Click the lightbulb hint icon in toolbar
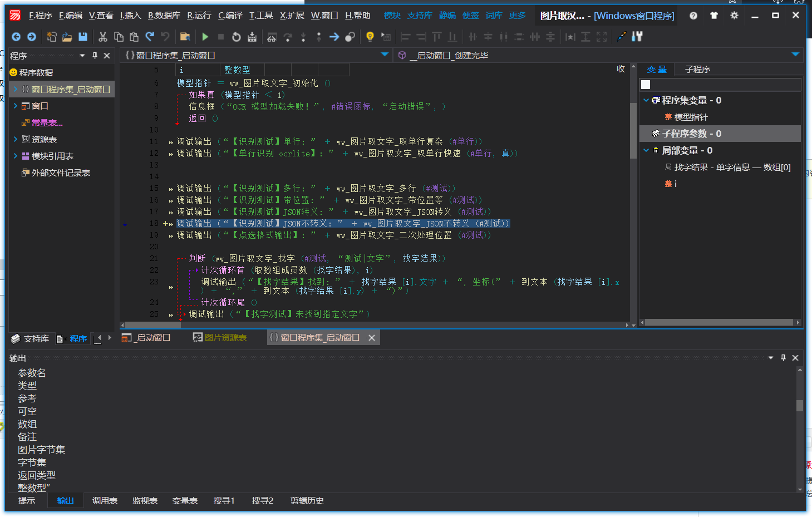Screen dimensions: 812x517 tap(370, 37)
